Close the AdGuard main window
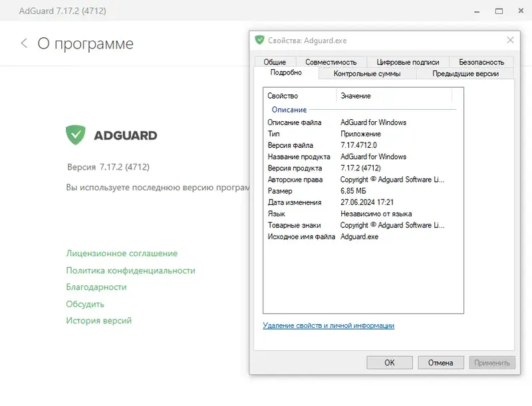 click(x=521, y=11)
